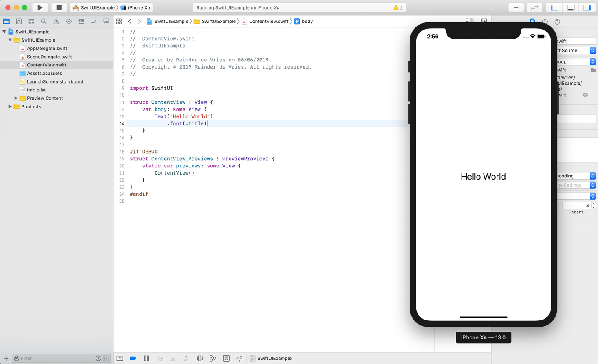Toggle the Navigator panel visibility
Viewport: 598px width, 364px height.
point(554,7)
